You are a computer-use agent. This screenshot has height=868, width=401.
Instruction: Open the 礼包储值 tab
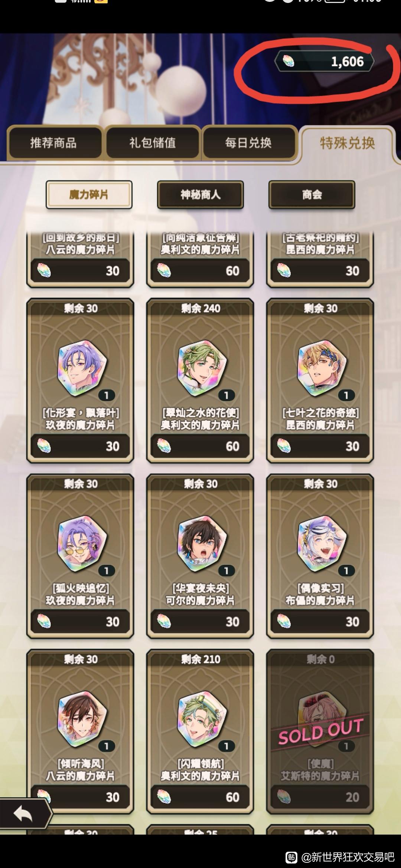point(153,143)
